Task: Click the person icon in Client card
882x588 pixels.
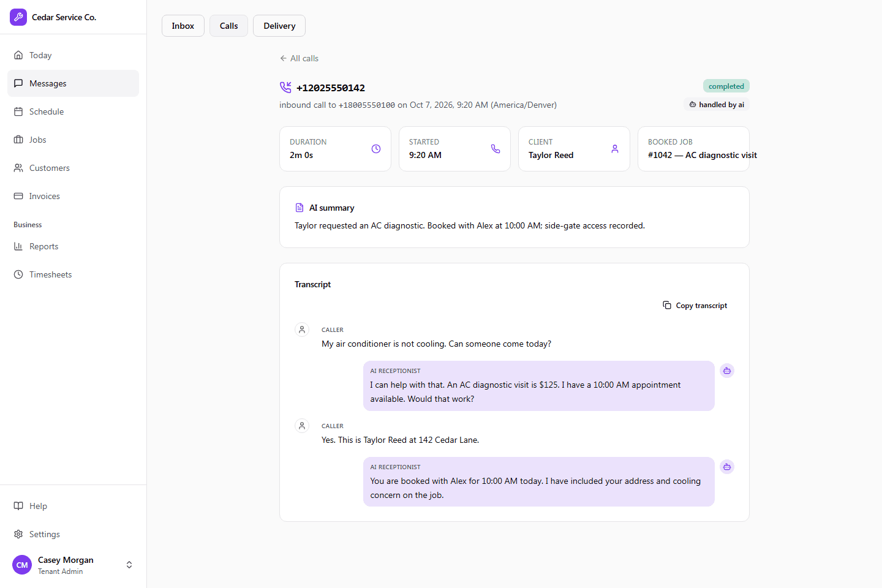Action: [615, 149]
